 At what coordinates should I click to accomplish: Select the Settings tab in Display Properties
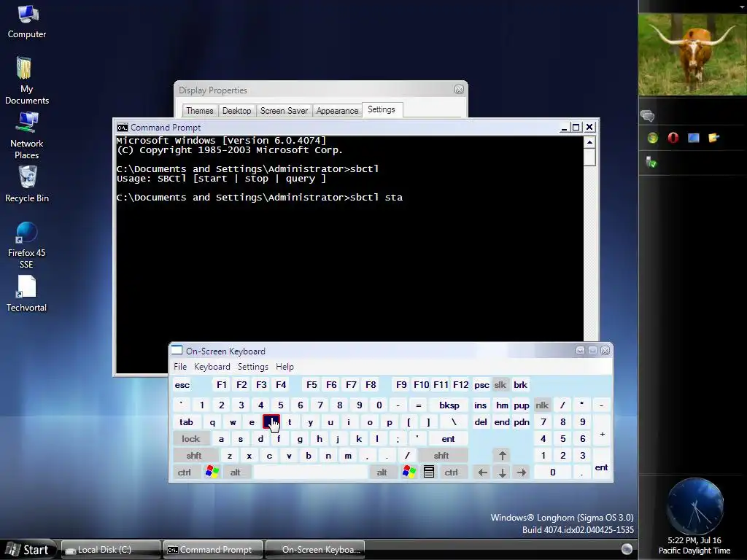point(382,109)
